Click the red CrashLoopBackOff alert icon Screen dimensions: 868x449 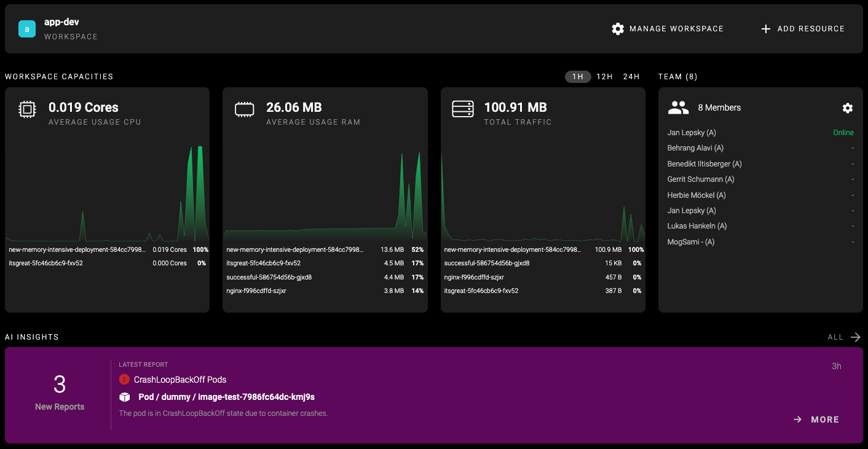coord(124,380)
